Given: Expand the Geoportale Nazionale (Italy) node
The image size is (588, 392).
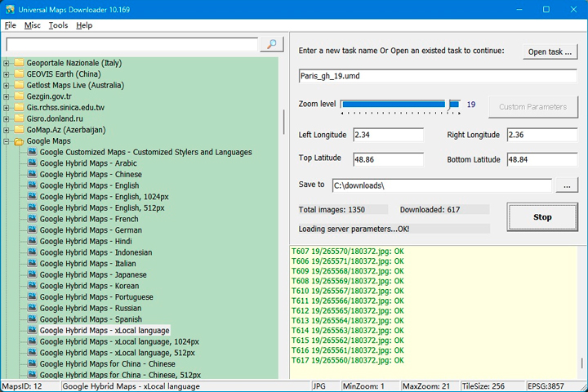Looking at the screenshot, I should coord(6,63).
